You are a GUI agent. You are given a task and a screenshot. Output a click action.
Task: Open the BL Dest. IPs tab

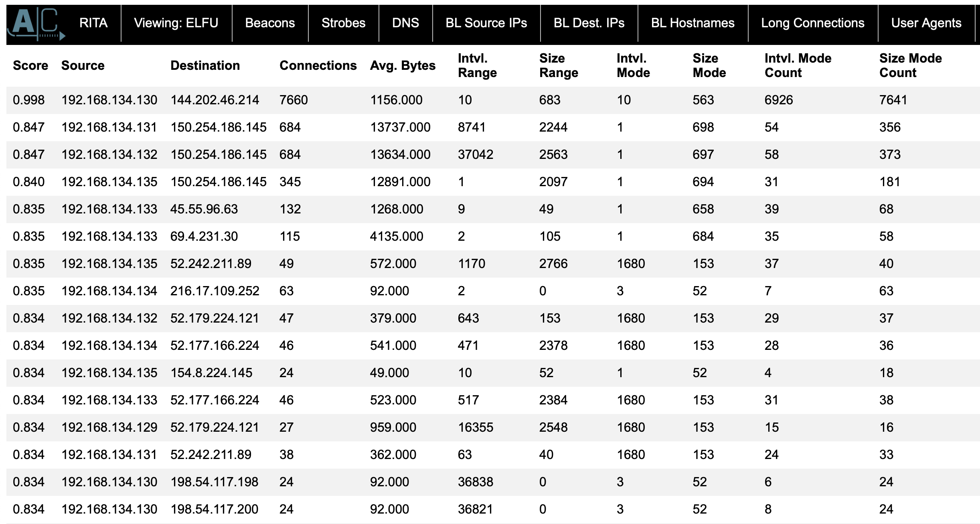point(589,23)
